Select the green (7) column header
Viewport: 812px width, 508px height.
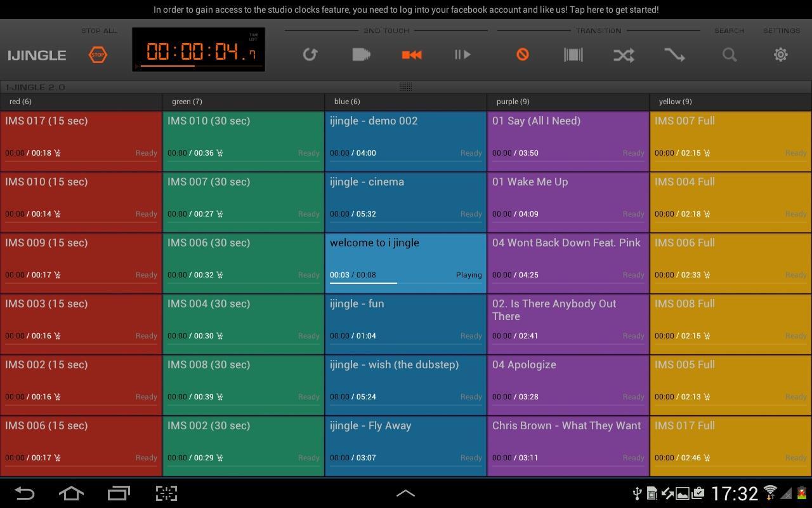tap(244, 102)
